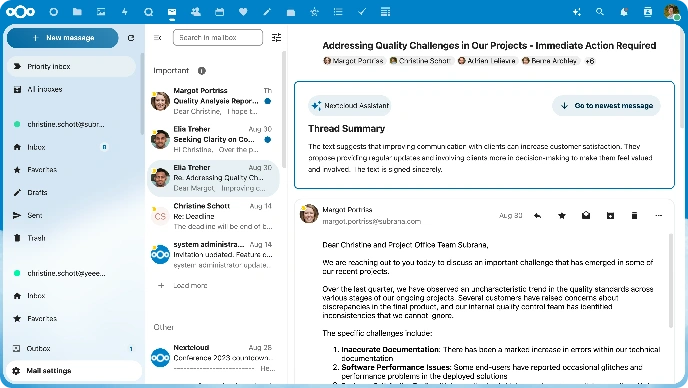Click Go to newest message
The image size is (688, 388).
[606, 106]
